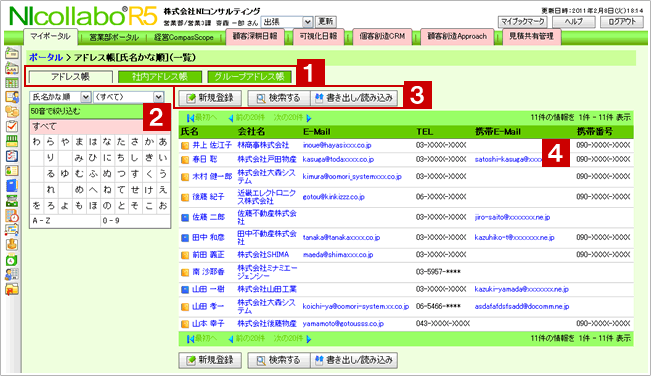The image size is (651, 376).
Task: Open company link 株式会社SHIMA
Action: tap(263, 254)
